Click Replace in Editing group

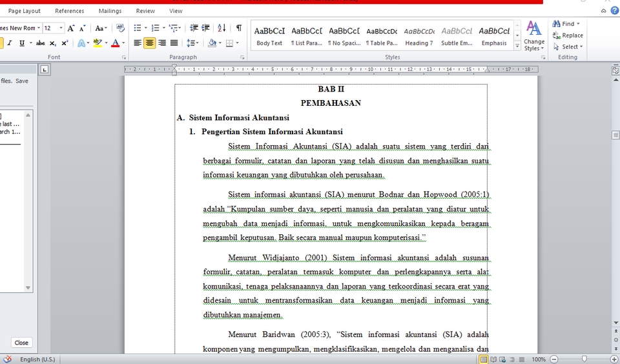pos(568,35)
